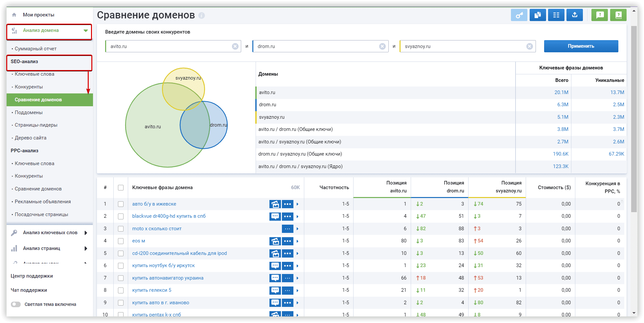Open three-dots menu for moto x сколько стоит

pos(287,229)
